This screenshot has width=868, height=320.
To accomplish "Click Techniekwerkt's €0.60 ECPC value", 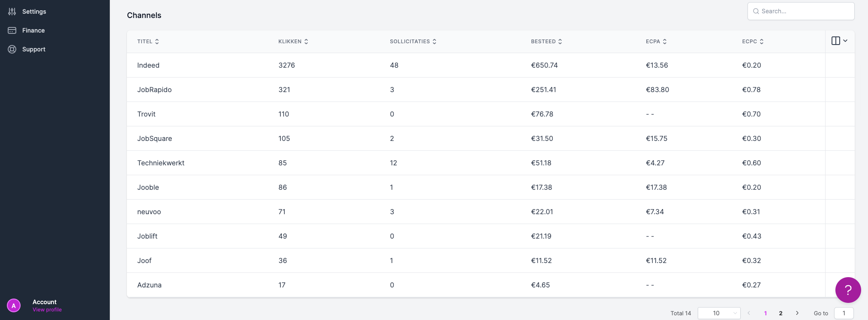I will (x=751, y=163).
